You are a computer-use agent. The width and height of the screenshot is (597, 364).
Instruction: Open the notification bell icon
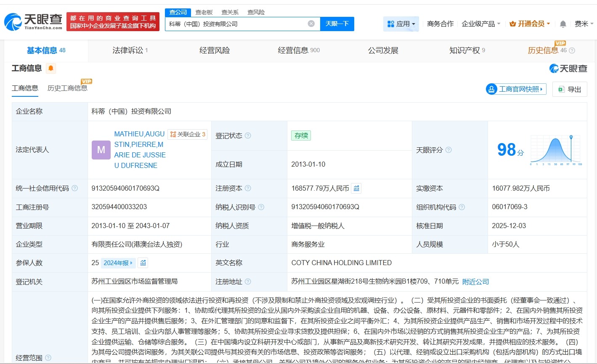point(563,24)
